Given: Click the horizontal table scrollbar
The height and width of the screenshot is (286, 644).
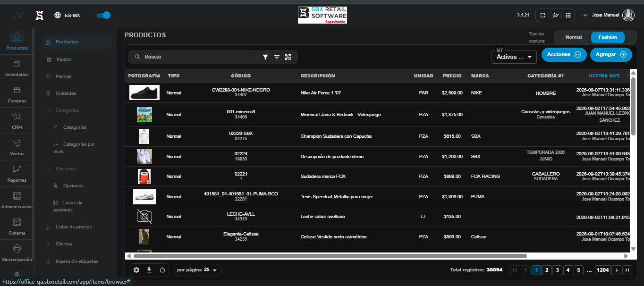Looking at the screenshot, I should (x=330, y=256).
